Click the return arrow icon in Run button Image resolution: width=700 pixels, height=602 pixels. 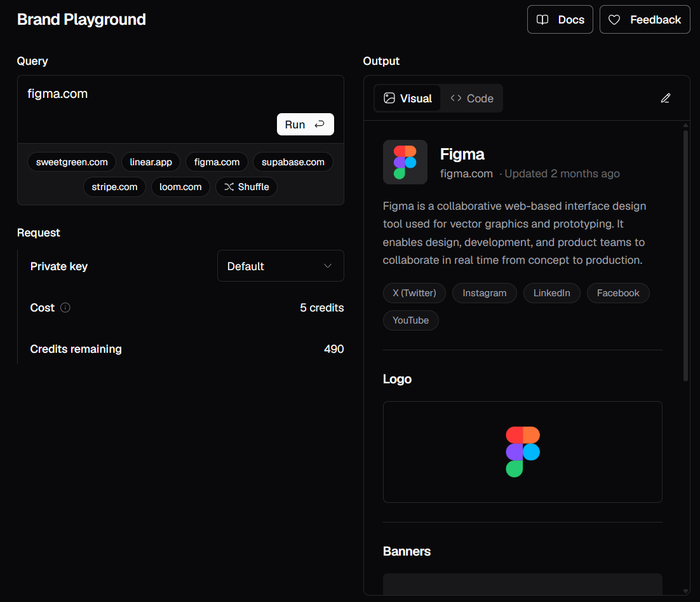tap(320, 124)
